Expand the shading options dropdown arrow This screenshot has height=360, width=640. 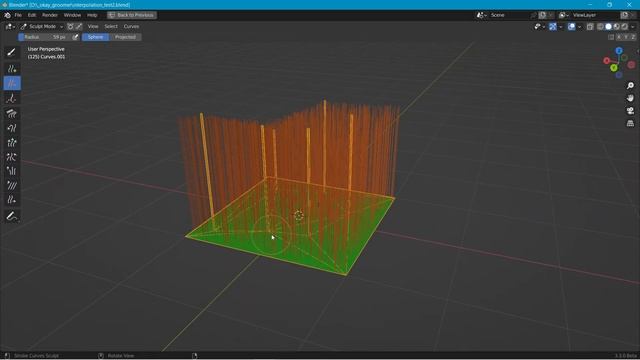(x=633, y=27)
